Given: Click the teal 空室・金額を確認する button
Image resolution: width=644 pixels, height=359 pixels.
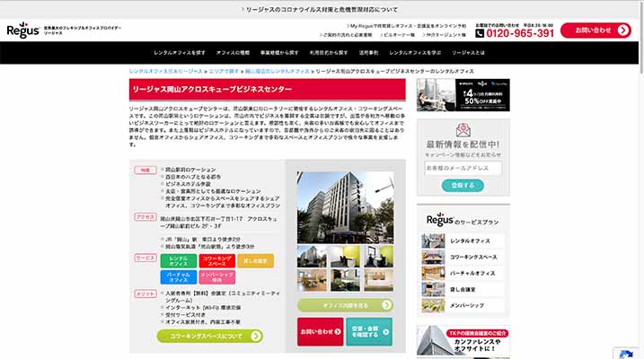Looking at the screenshot, I should 369,331.
